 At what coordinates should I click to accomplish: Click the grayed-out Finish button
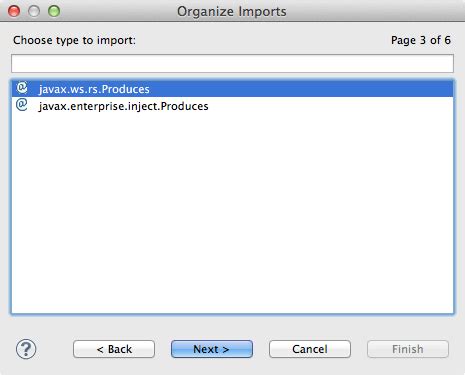[408, 349]
